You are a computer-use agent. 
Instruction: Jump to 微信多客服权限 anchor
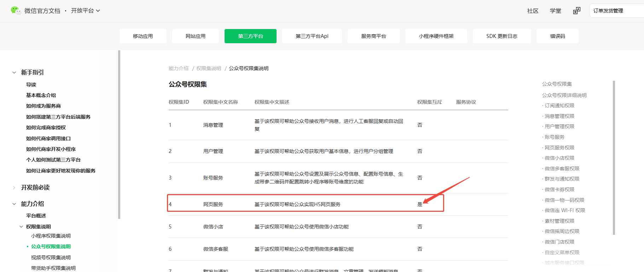tap(562, 169)
